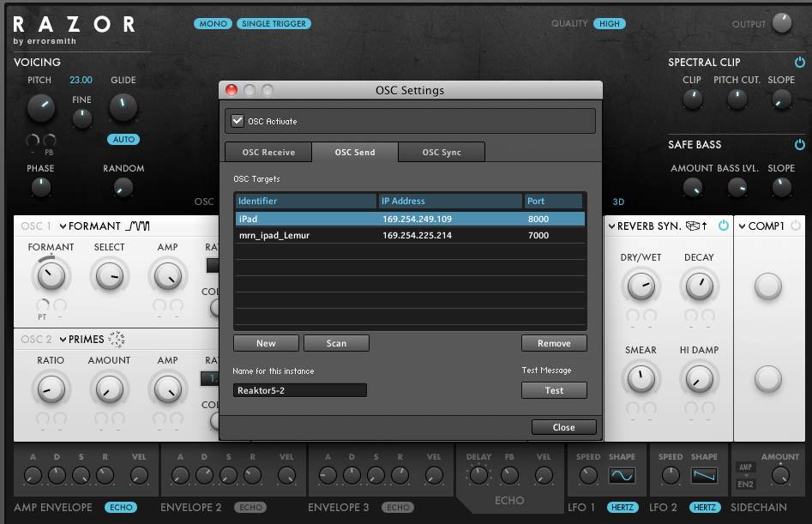Open the OSC 2 Primes dropdown
Image resolution: width=812 pixels, height=524 pixels.
(x=63, y=340)
